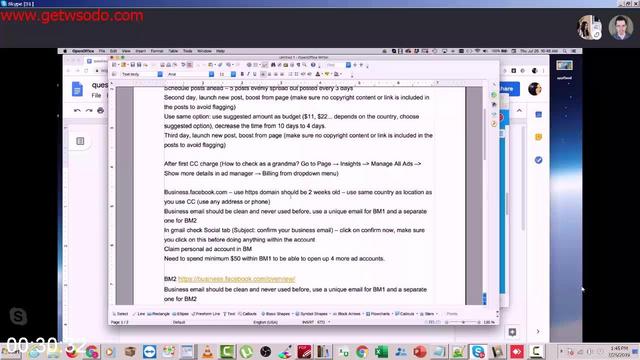This screenshot has height=360, width=640.
Task: Open Skype from Windows taskbar
Action: pos(478,351)
